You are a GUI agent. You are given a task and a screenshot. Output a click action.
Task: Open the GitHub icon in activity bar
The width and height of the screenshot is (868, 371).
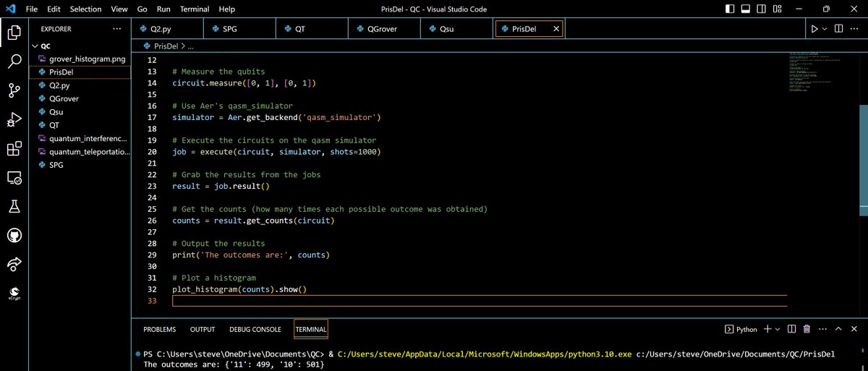click(14, 236)
